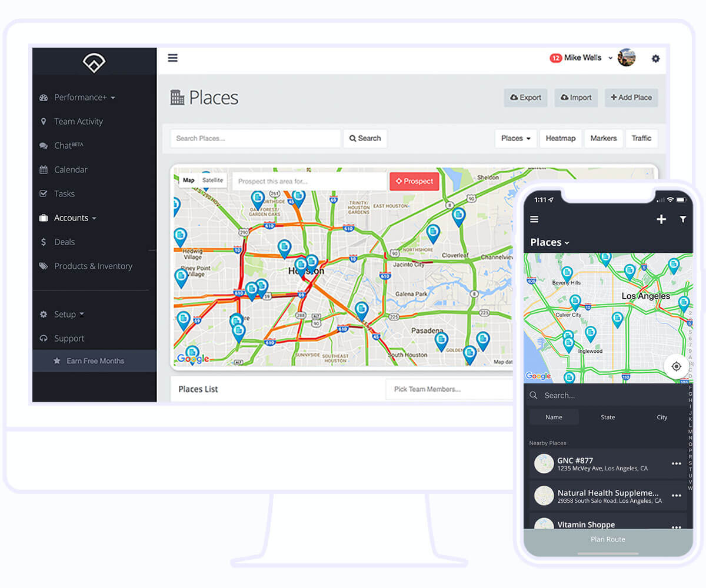
Task: Open the Places dropdown filter
Action: [x=515, y=139]
